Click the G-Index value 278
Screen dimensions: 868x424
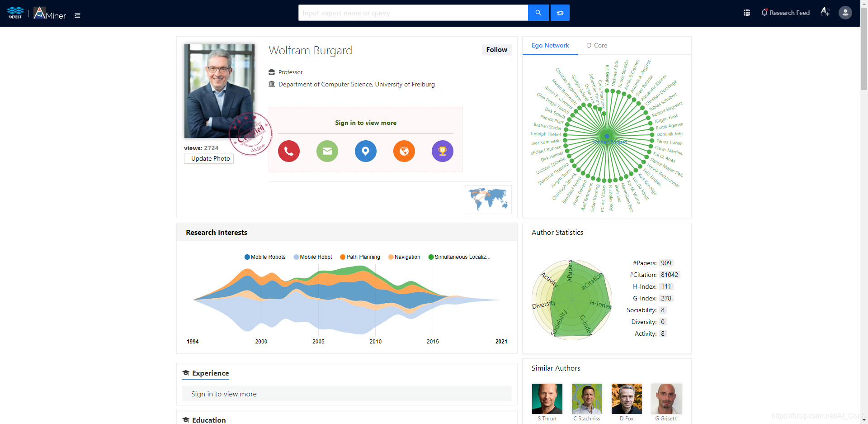tap(666, 298)
